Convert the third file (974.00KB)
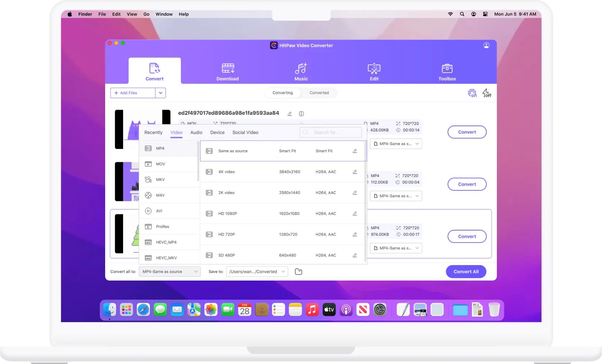The image size is (602, 364). point(467,236)
